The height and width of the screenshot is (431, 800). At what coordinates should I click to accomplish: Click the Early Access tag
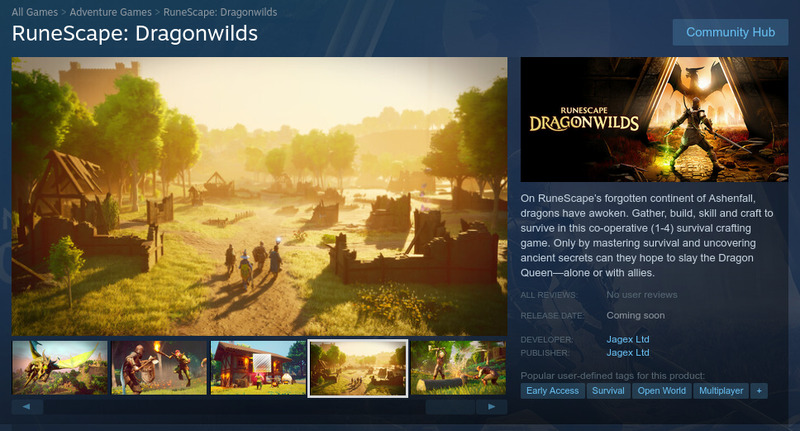[x=553, y=391]
